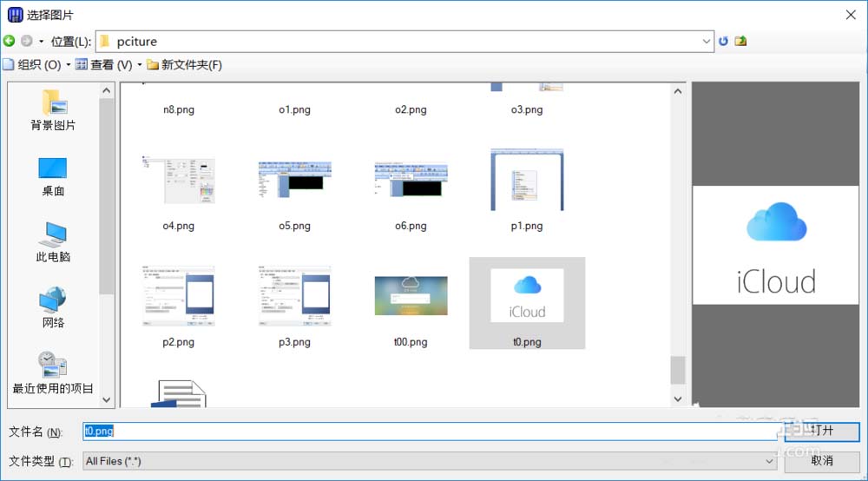Click the file list scrollbar thumb
Viewport: 868px width, 481px height.
point(678,370)
